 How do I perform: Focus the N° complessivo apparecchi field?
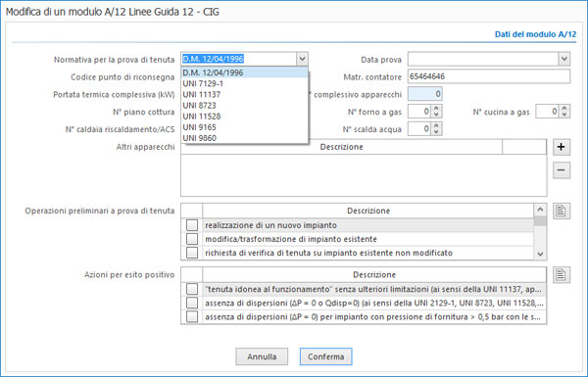425,94
